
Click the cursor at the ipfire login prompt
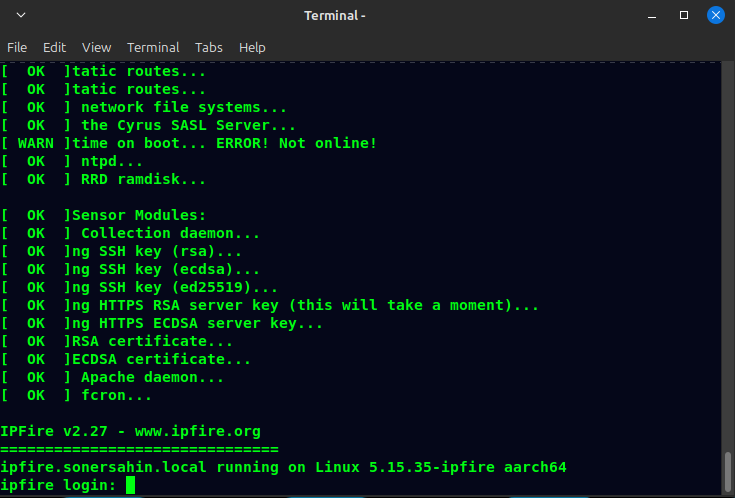tap(130, 486)
